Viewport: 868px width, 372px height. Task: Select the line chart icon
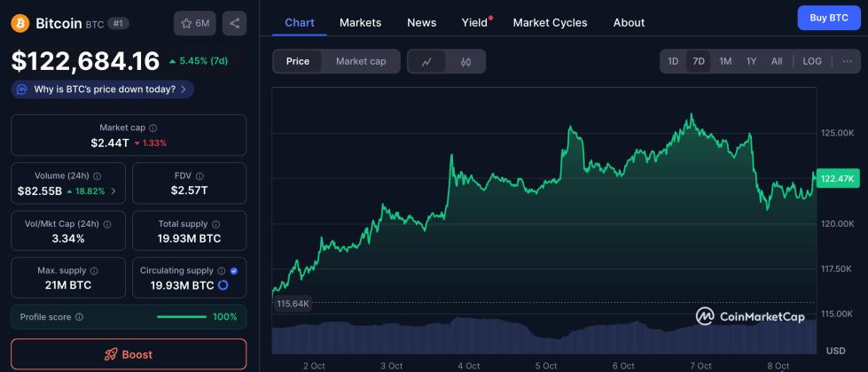(x=427, y=61)
